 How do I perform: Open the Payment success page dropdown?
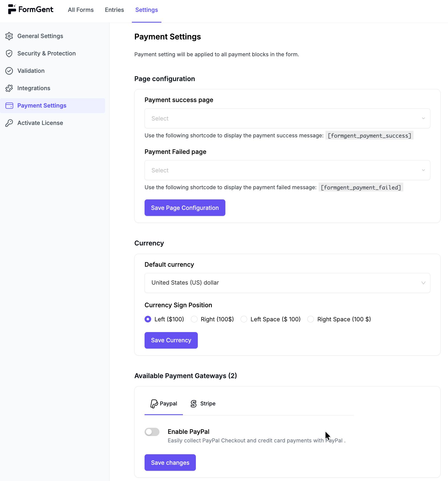coord(287,118)
